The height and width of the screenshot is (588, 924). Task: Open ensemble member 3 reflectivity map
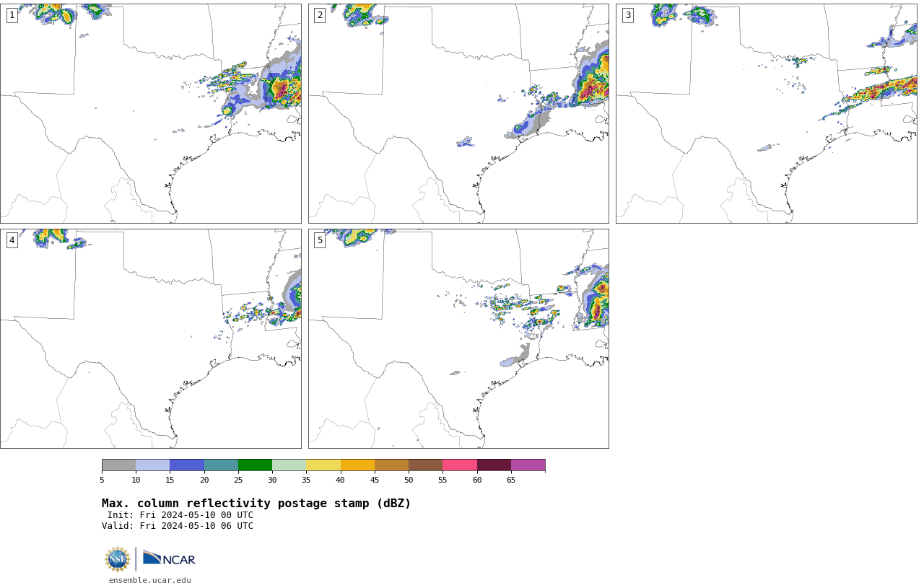(x=766, y=113)
